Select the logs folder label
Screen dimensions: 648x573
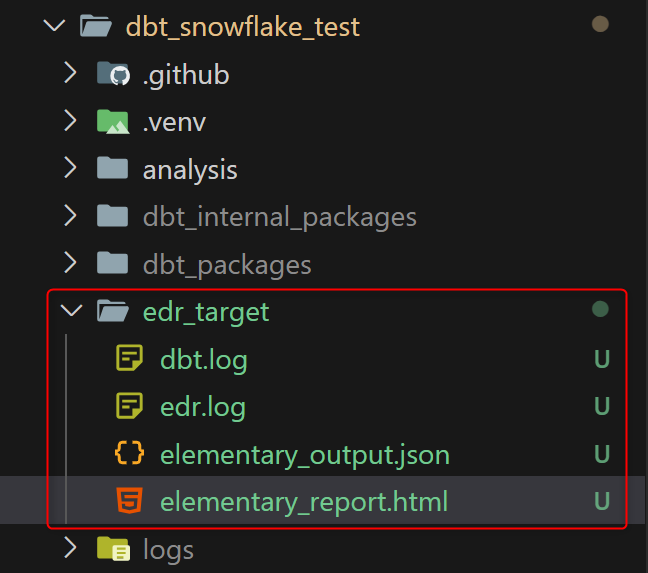click(x=168, y=551)
